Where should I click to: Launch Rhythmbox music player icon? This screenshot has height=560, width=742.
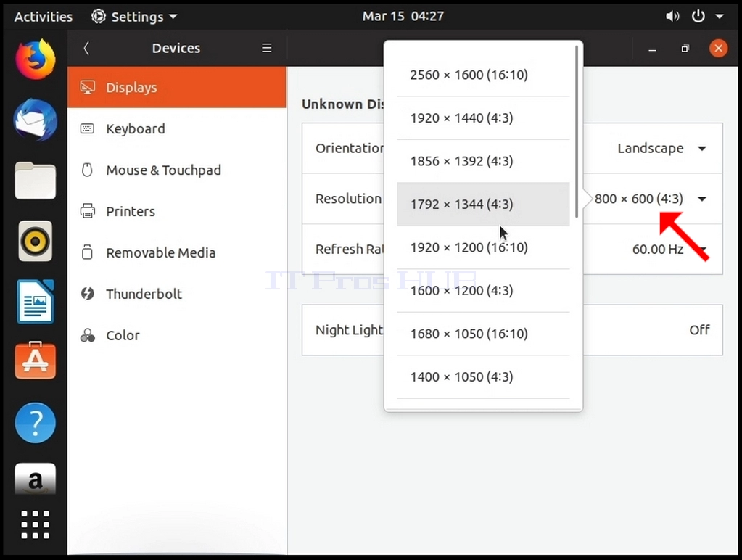coord(36,242)
